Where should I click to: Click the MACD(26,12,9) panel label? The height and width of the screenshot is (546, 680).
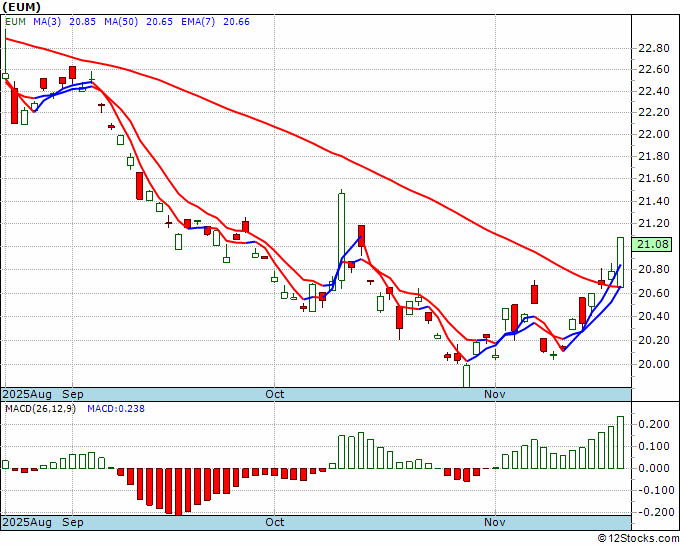40,409
